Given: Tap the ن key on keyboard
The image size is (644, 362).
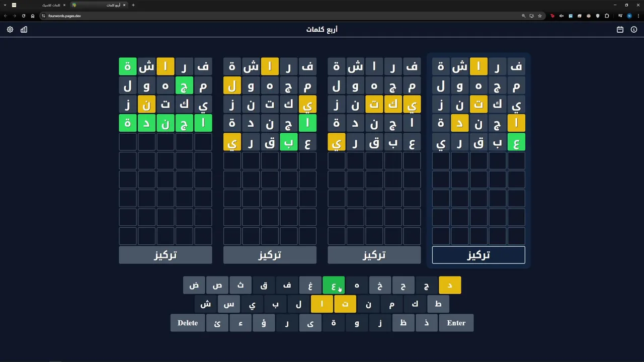Looking at the screenshot, I should point(368,304).
